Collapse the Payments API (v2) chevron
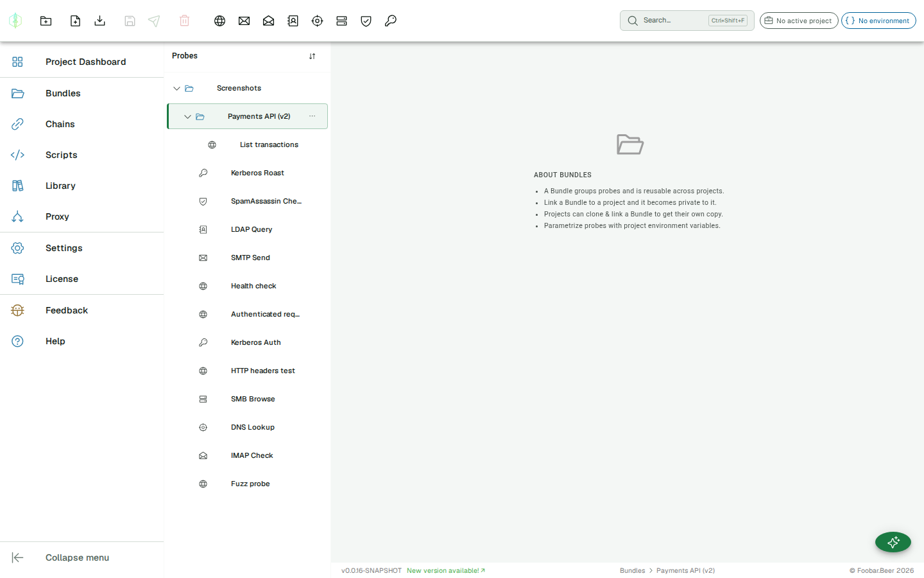 tap(187, 116)
